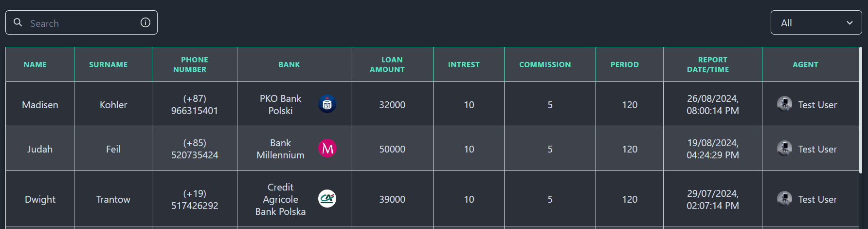Click Test User avatar in Madisen row
This screenshot has width=868, height=229.
tap(784, 104)
